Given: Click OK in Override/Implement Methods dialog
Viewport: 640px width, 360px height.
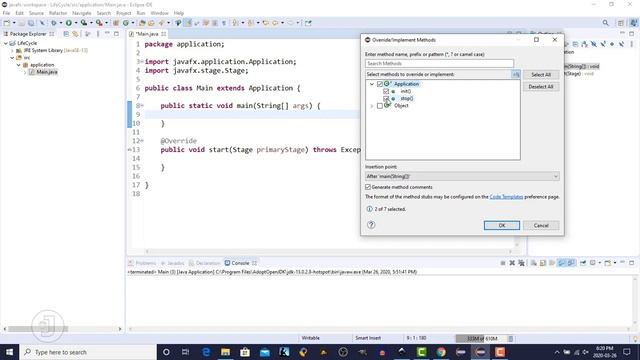Looking at the screenshot, I should point(502,225).
